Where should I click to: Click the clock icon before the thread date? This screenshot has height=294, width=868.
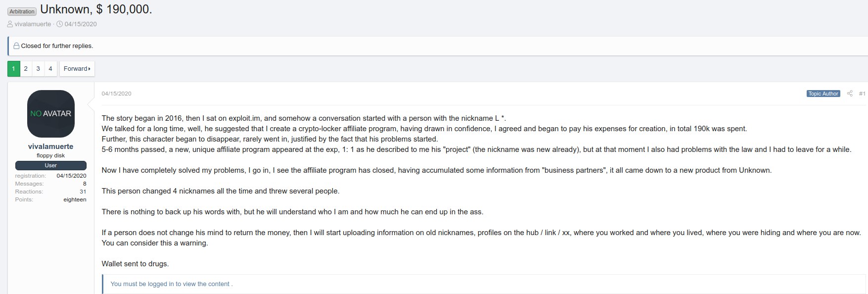[60, 24]
